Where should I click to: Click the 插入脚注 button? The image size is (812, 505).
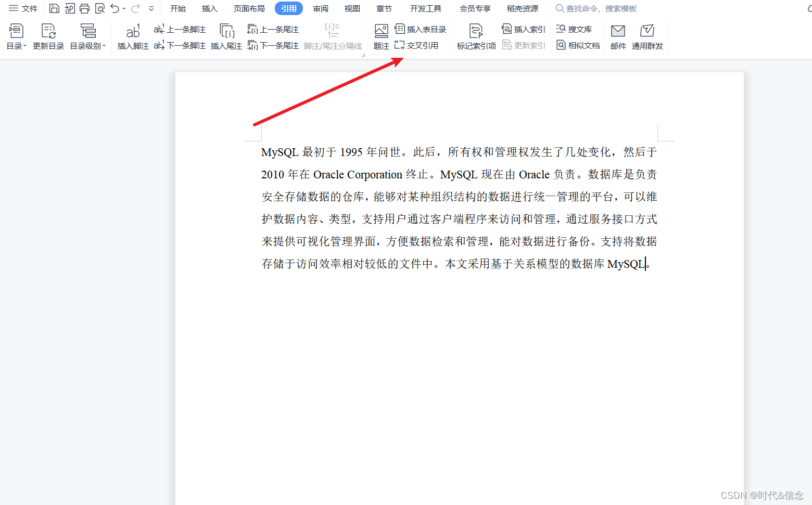click(x=133, y=37)
